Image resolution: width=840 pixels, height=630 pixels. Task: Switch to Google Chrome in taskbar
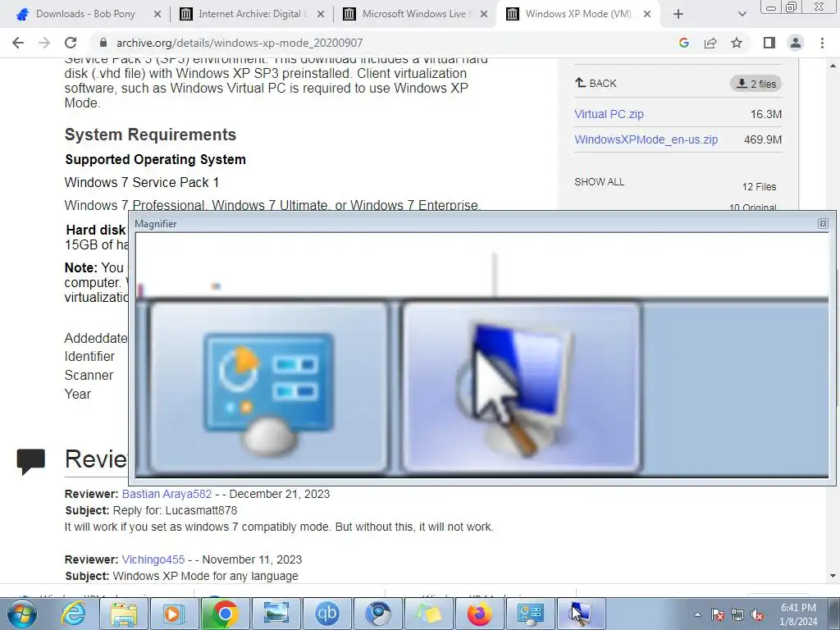pyautogui.click(x=225, y=614)
